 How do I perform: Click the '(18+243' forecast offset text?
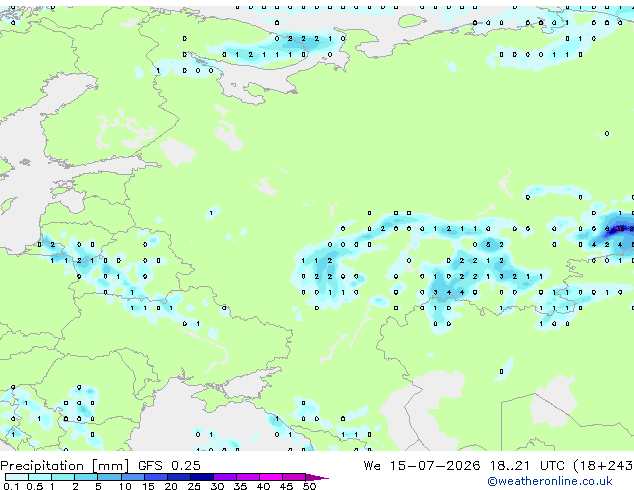(603, 466)
